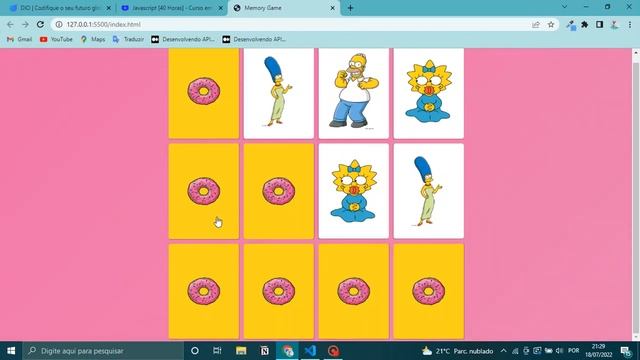The width and height of the screenshot is (640, 360).
Task: Open Task View on the taskbar
Action: tap(217, 351)
